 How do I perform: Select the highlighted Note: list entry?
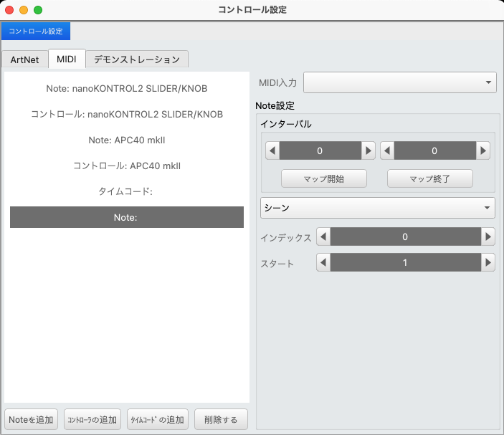click(127, 217)
